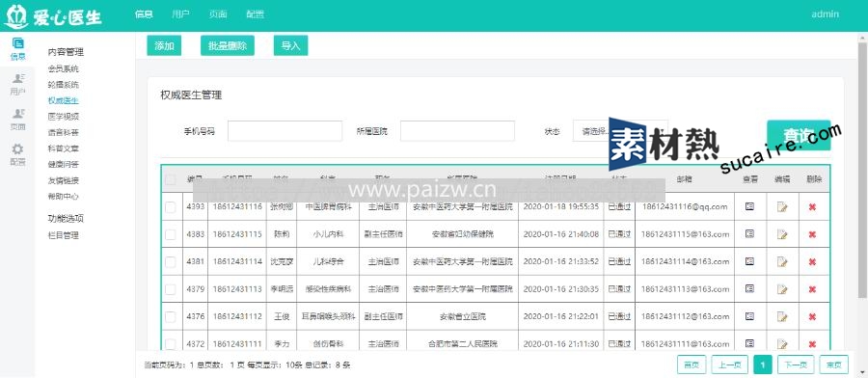Go to 末页 in pagination

(x=833, y=364)
